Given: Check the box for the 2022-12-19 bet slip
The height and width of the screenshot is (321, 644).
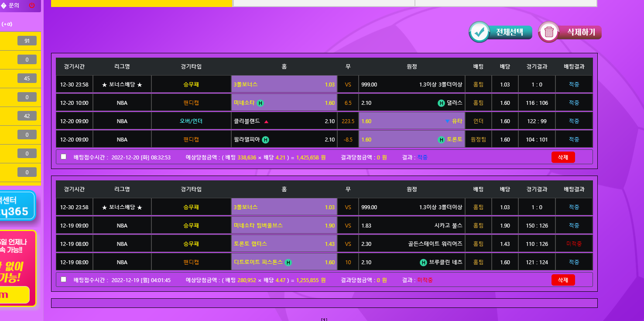Looking at the screenshot, I should tap(64, 280).
